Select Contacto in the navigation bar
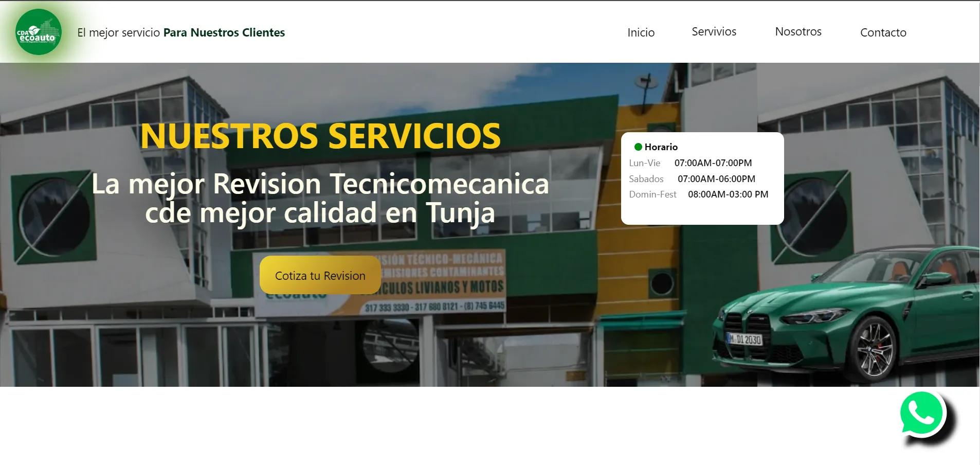Image resolution: width=980 pixels, height=465 pixels. tap(883, 32)
